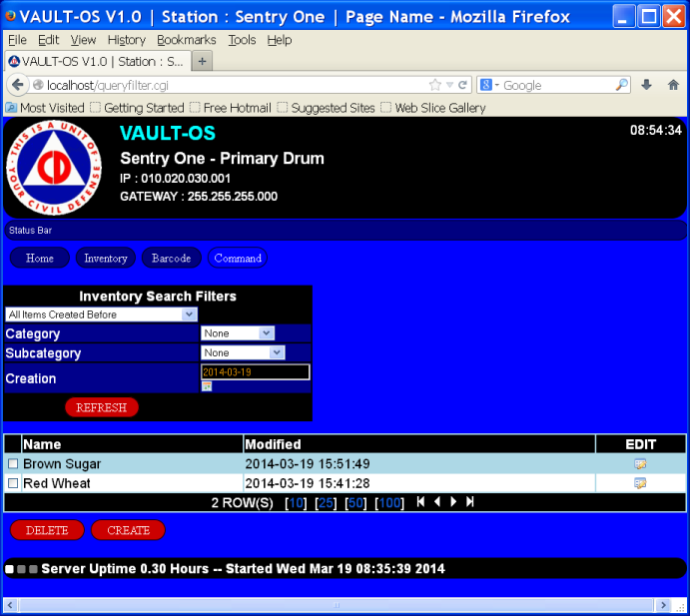
Task: Show 25 rows per page
Action: (326, 502)
